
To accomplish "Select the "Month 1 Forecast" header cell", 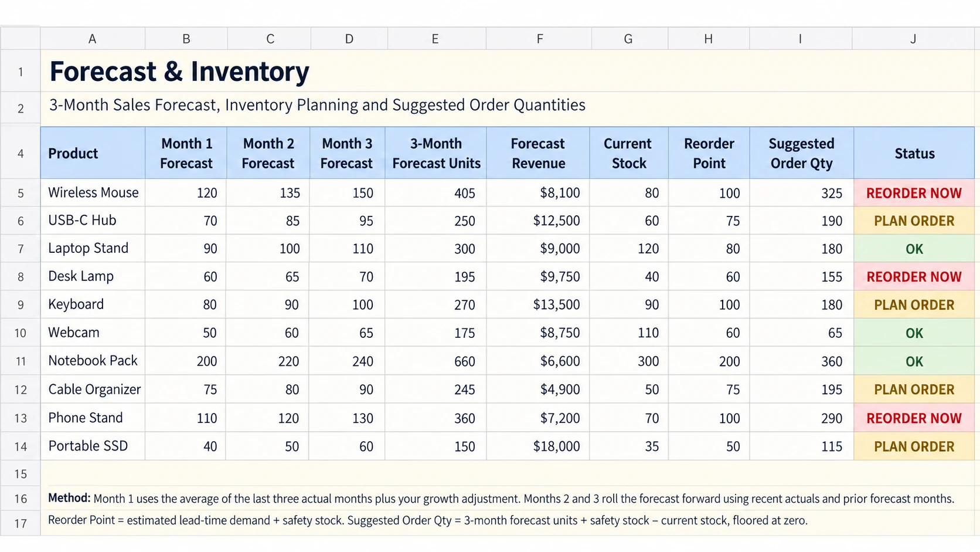I will (186, 153).
